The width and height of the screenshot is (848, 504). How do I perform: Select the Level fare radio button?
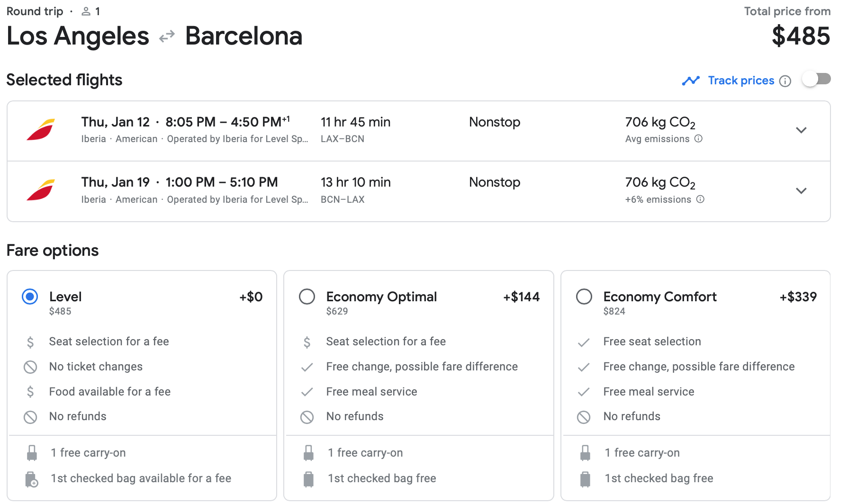[30, 297]
